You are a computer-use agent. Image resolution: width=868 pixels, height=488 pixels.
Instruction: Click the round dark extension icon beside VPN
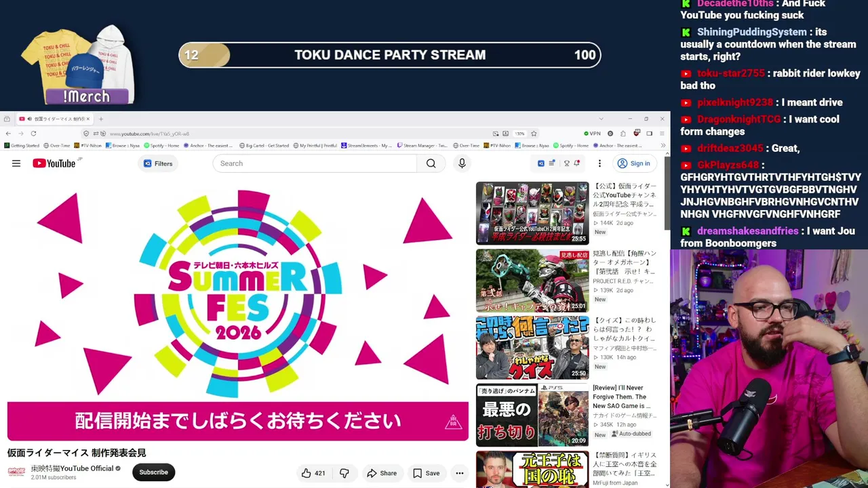click(x=610, y=134)
